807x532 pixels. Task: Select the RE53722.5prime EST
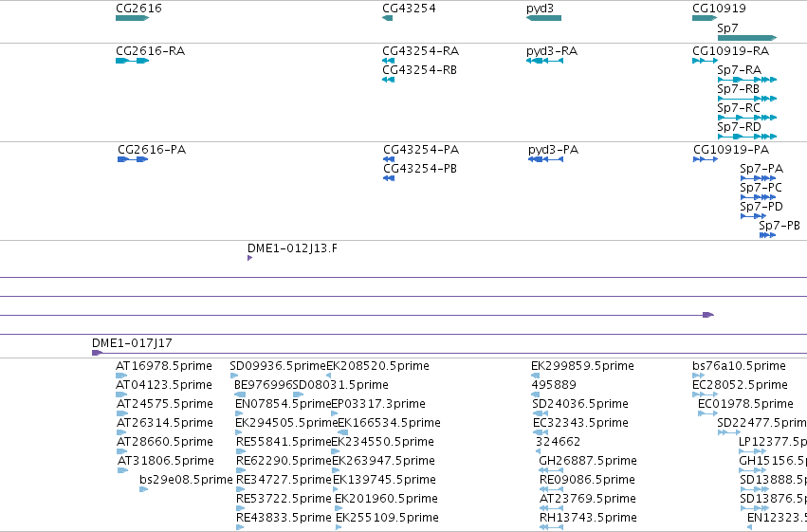[240, 508]
